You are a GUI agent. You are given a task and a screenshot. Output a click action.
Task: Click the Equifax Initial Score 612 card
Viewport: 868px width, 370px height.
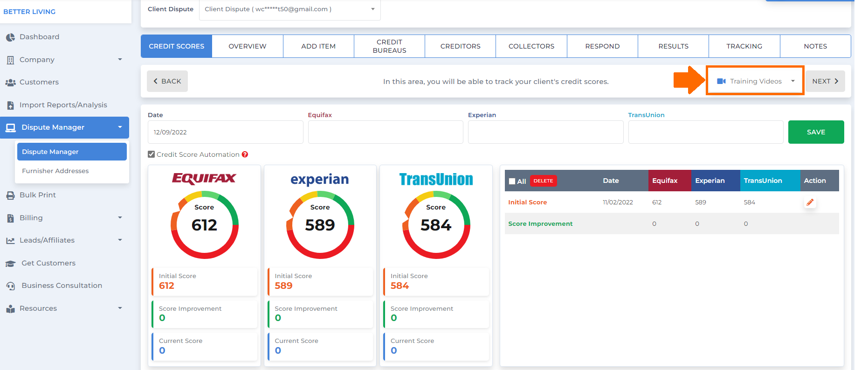click(205, 282)
